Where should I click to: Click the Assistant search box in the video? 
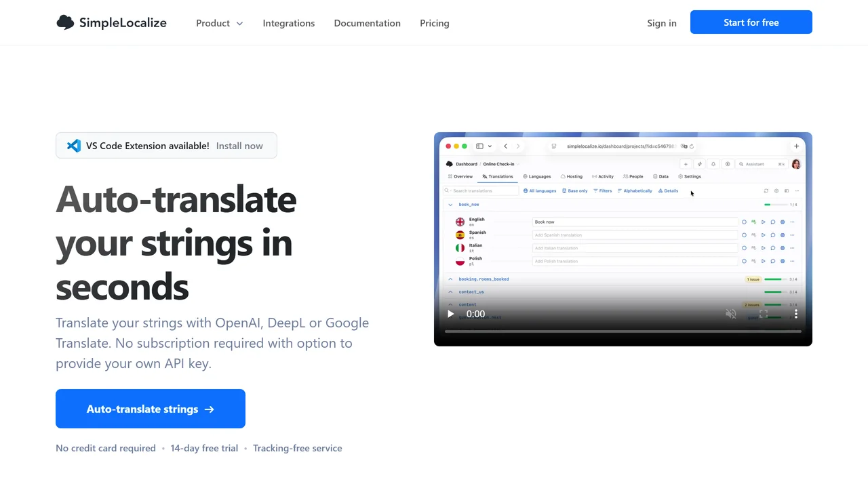click(x=762, y=164)
